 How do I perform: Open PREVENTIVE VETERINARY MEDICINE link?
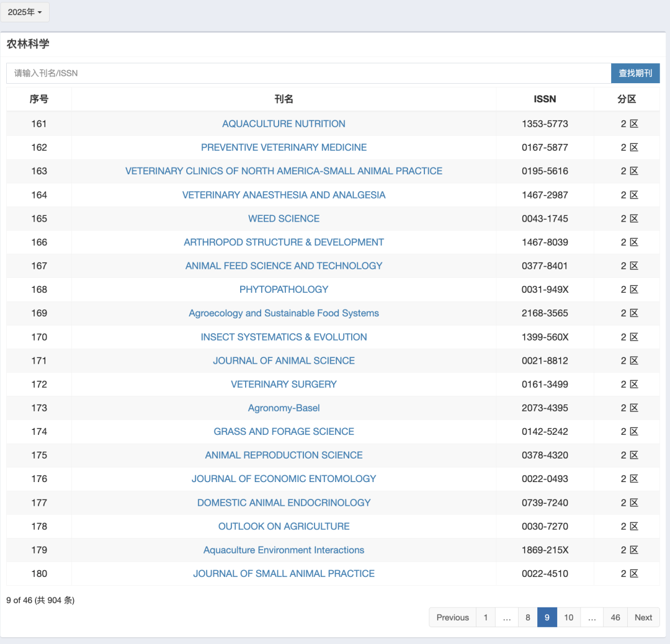coord(284,148)
